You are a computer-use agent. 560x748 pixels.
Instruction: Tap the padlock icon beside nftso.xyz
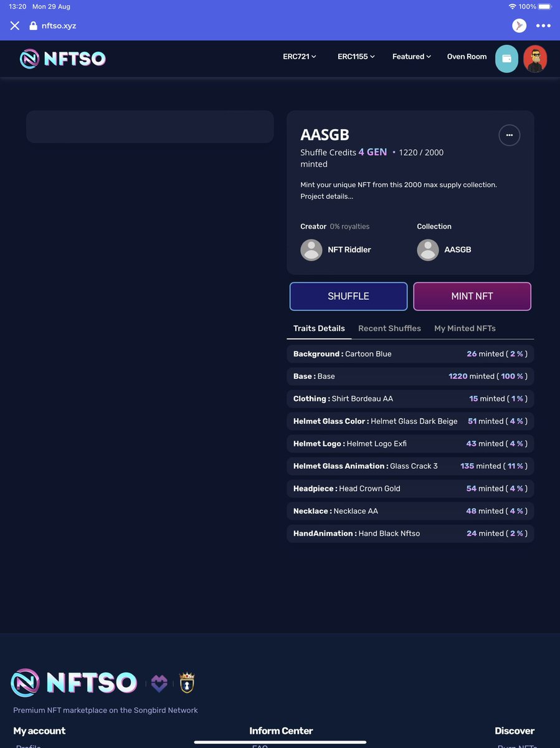coord(34,26)
